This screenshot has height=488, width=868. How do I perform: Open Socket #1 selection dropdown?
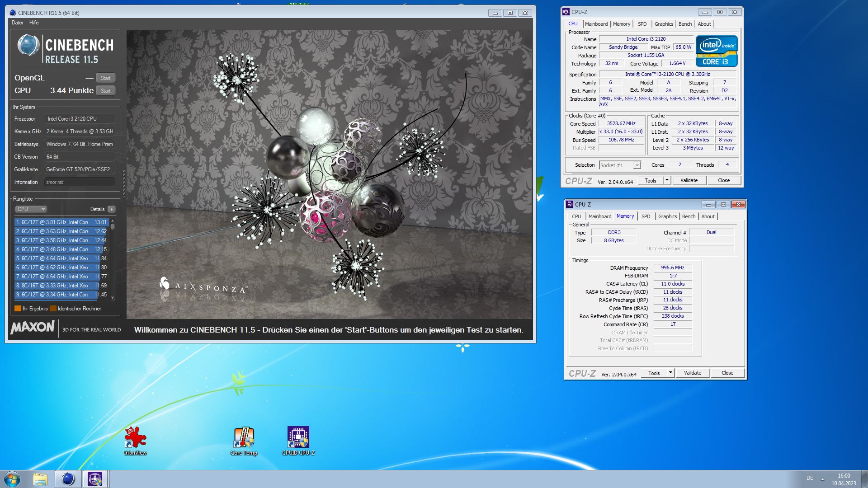[620, 165]
